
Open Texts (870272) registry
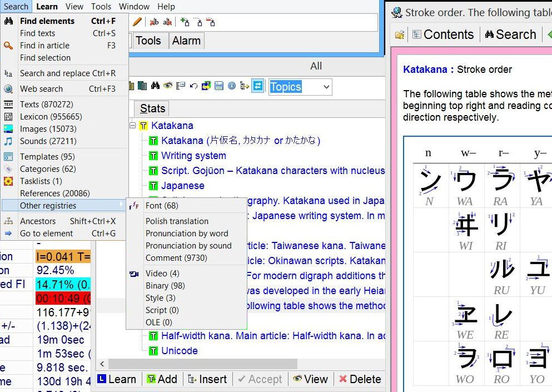(64, 104)
